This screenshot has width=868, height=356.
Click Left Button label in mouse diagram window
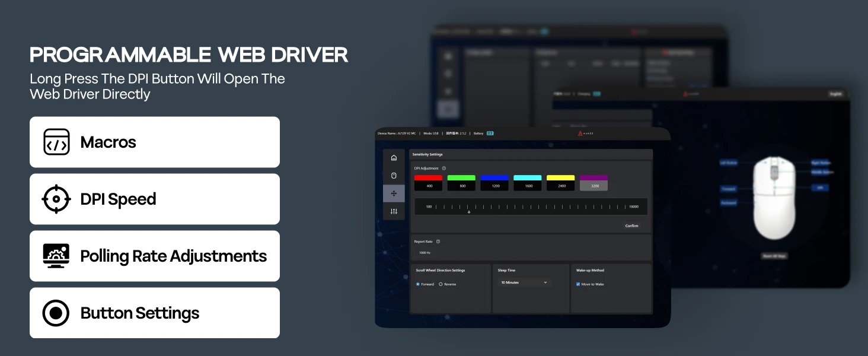pyautogui.click(x=729, y=163)
